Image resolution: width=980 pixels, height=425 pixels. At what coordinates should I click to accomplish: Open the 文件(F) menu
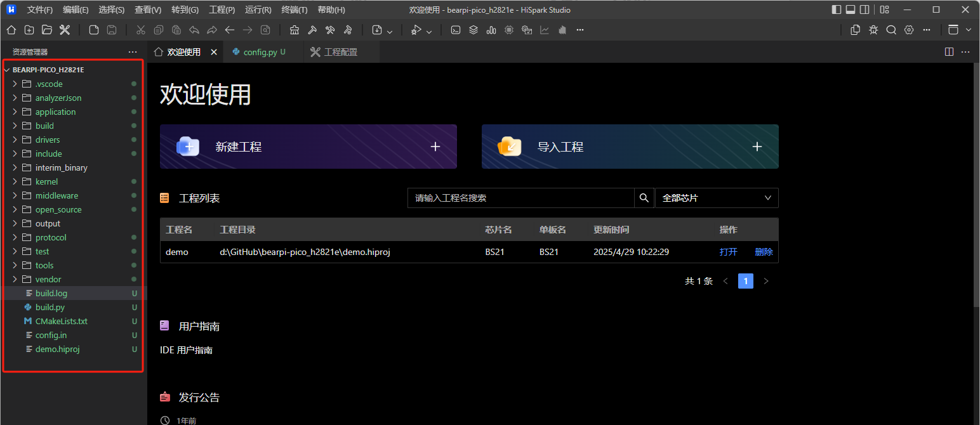coord(40,10)
